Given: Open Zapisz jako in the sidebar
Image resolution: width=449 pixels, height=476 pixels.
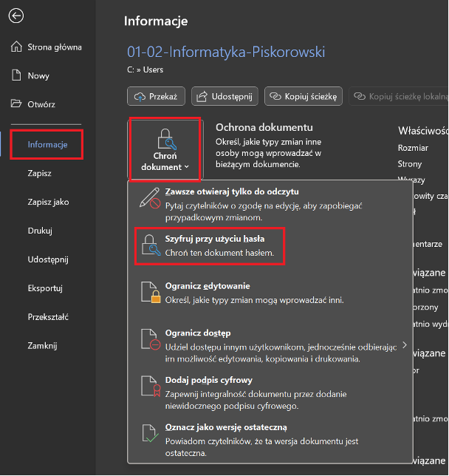Looking at the screenshot, I should (48, 202).
